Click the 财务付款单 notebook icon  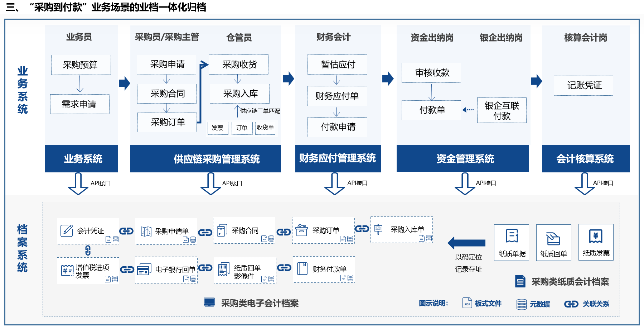coord(302,268)
